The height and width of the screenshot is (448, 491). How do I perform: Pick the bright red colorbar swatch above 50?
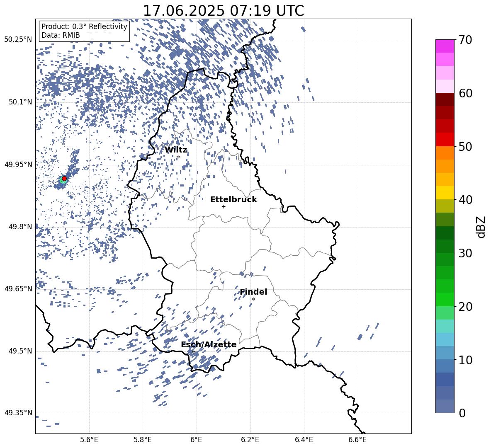point(445,140)
